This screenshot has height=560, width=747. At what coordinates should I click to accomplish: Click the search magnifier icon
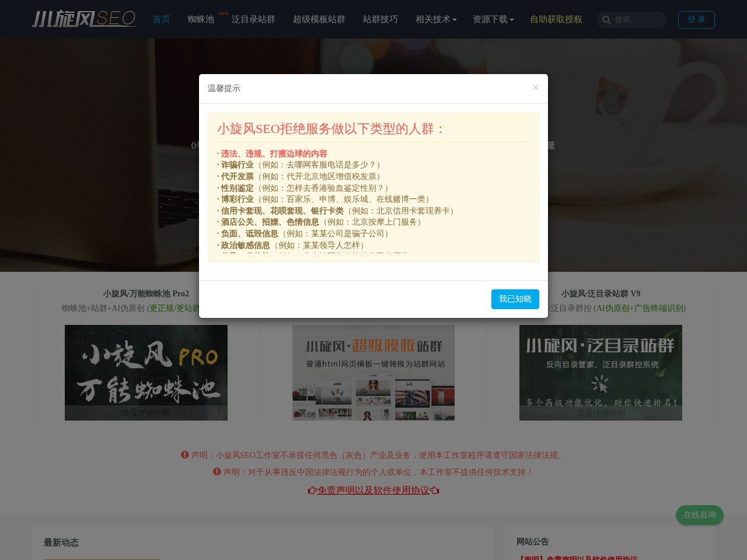[x=606, y=19]
